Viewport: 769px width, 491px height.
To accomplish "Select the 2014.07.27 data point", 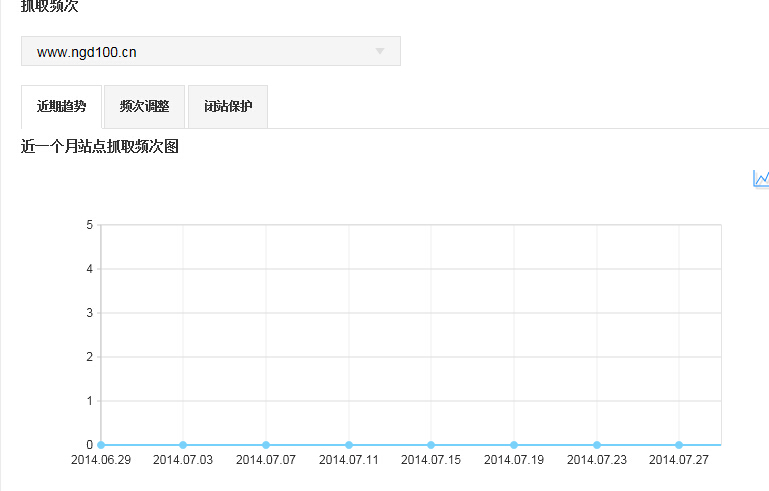I will pyautogui.click(x=679, y=445).
